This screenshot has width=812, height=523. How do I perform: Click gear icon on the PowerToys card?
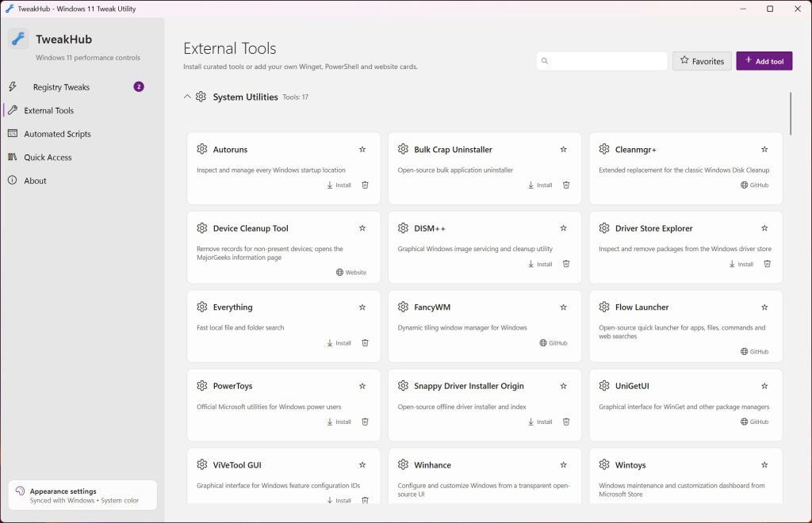202,385
